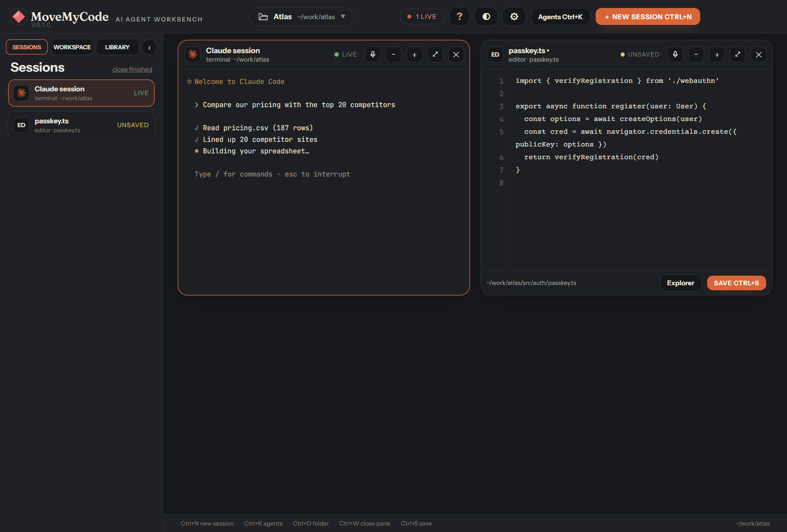Click the 'export async function register' line
Viewport: 787px width, 532px height.
pyautogui.click(x=611, y=106)
